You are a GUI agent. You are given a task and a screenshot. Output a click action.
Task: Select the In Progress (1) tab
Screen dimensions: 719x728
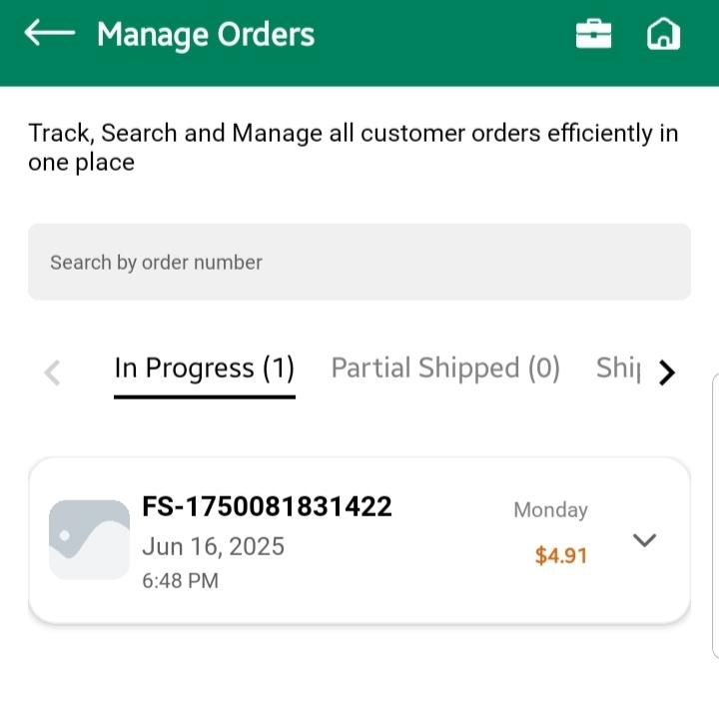pos(205,368)
